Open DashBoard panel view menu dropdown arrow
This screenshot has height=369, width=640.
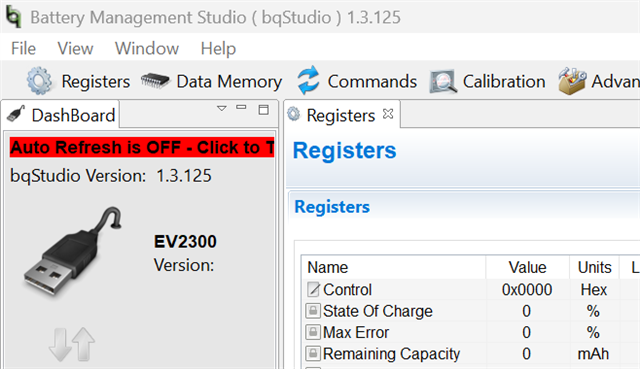222,109
